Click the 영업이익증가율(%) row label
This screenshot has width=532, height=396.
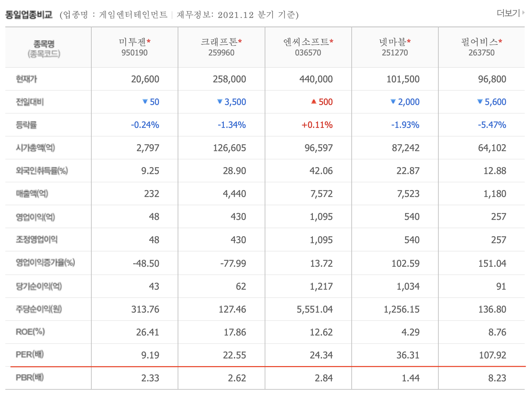click(x=45, y=263)
